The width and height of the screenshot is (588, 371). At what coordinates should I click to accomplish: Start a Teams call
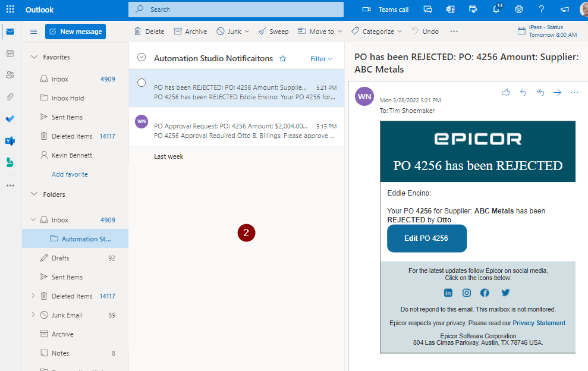pyautogui.click(x=385, y=10)
